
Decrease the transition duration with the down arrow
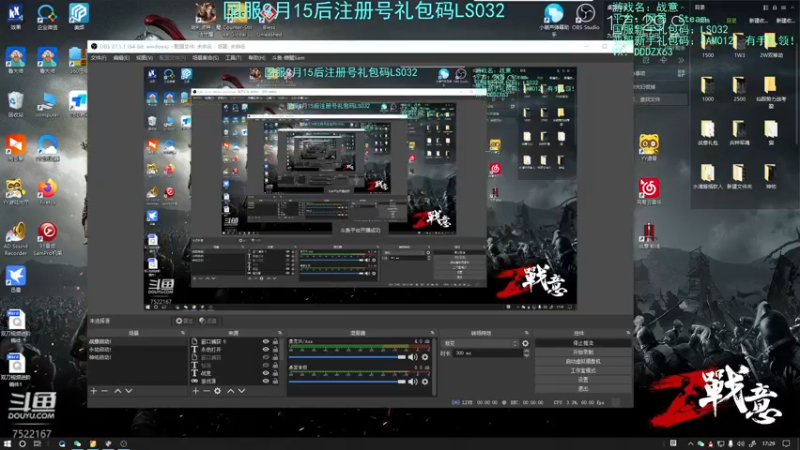point(527,355)
